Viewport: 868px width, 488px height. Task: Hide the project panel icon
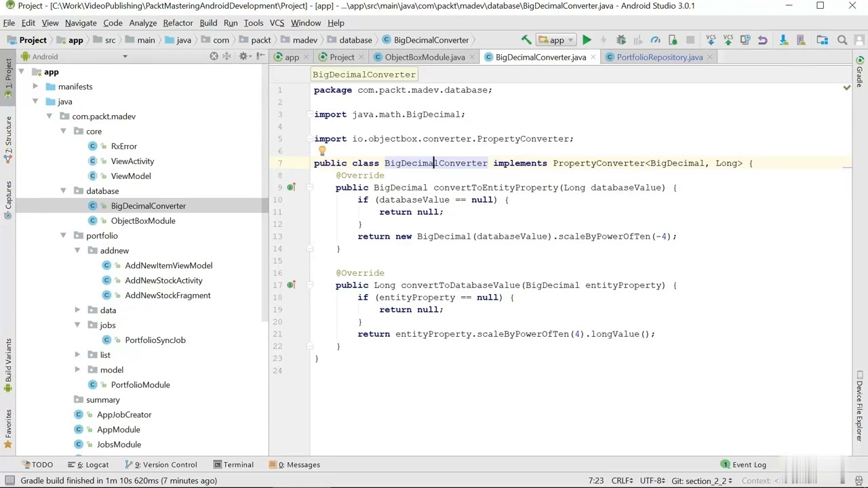click(261, 56)
